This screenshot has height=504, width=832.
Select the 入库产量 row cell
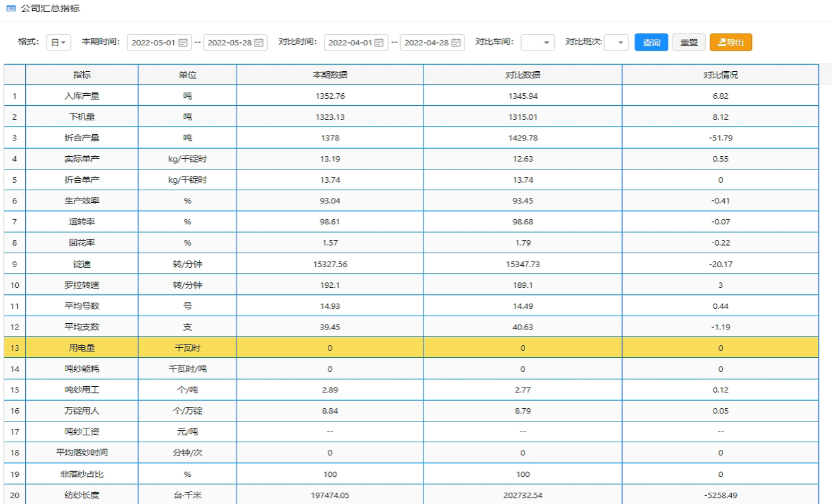coord(83,96)
